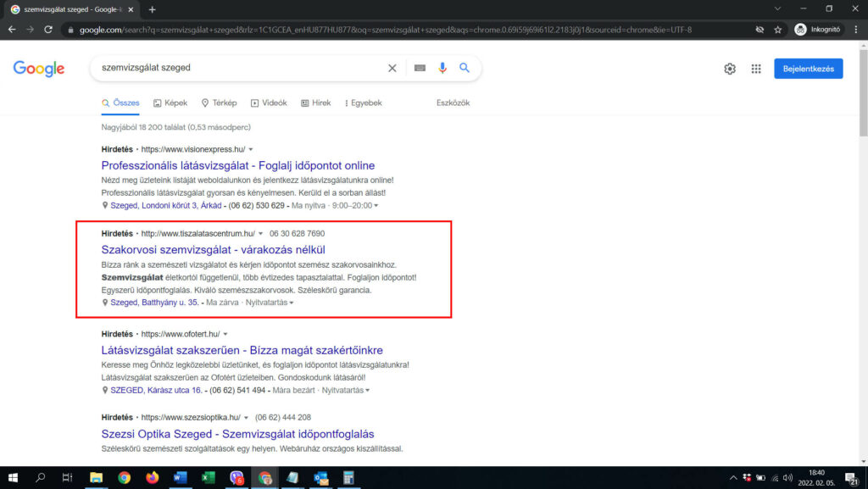Open the Szeged, Londoni körút 3, Árkád address
Image resolution: width=868 pixels, height=489 pixels.
(x=165, y=205)
